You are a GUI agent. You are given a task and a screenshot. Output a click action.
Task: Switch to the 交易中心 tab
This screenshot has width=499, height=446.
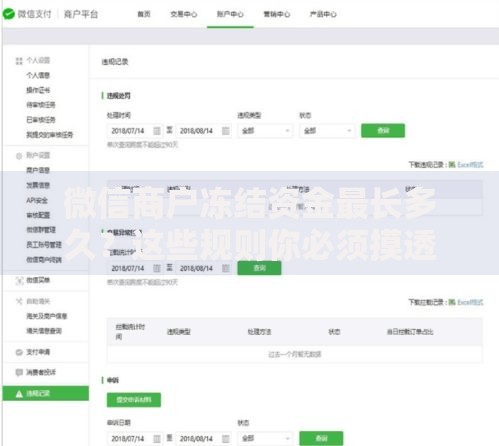(x=184, y=14)
